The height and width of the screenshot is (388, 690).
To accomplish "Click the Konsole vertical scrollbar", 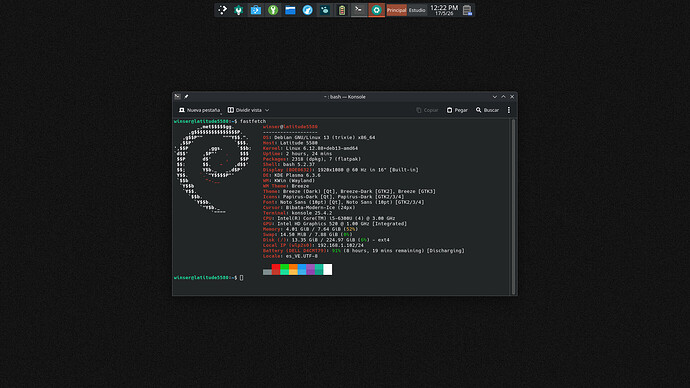I will pos(513,206).
